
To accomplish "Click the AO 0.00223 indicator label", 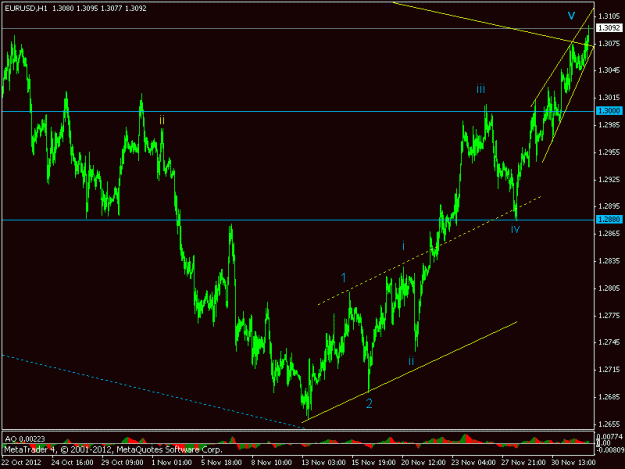I will pyautogui.click(x=25, y=439).
